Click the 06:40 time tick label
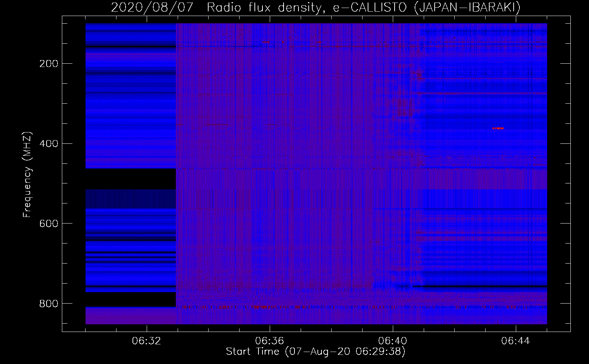Screen dimensions: 589x364 click(x=393, y=341)
